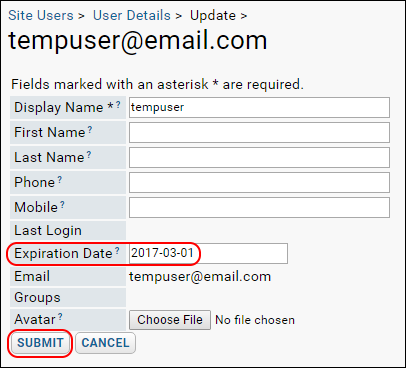Submit the user update form
Image resolution: width=406 pixels, height=368 pixels.
point(40,343)
